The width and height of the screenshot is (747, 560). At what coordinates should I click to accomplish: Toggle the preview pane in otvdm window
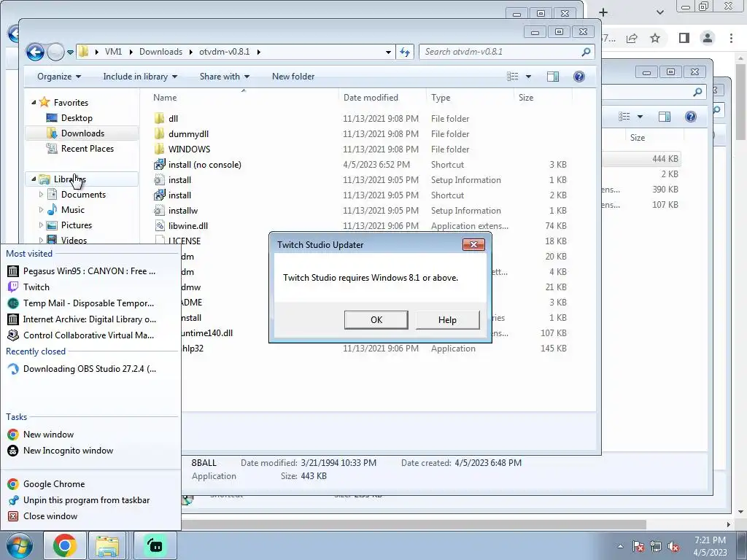tap(553, 77)
